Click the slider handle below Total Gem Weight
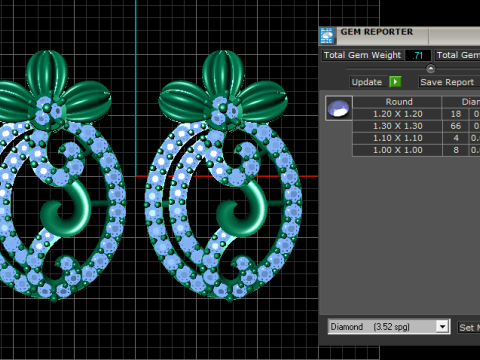The image size is (480, 360). click(x=431, y=69)
